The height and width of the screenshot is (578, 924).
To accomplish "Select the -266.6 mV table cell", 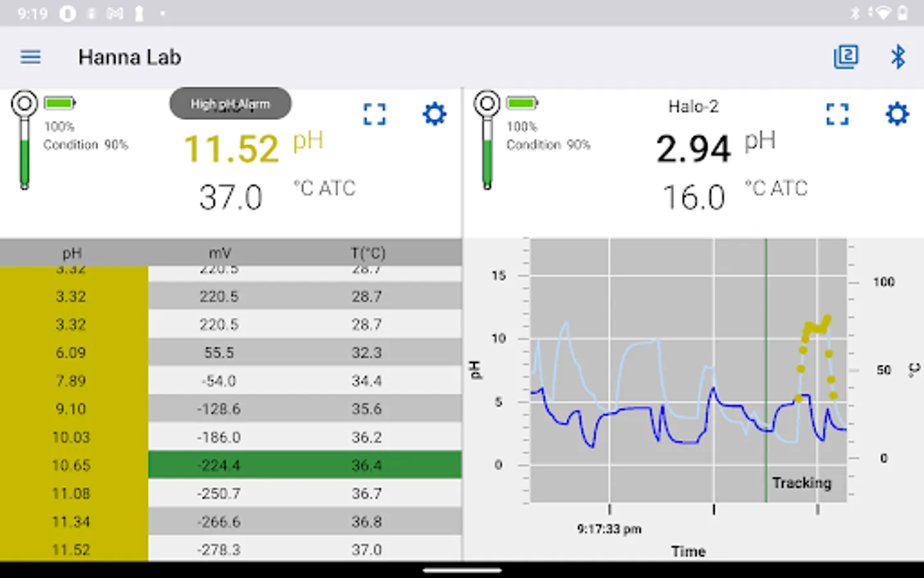I will [x=219, y=521].
